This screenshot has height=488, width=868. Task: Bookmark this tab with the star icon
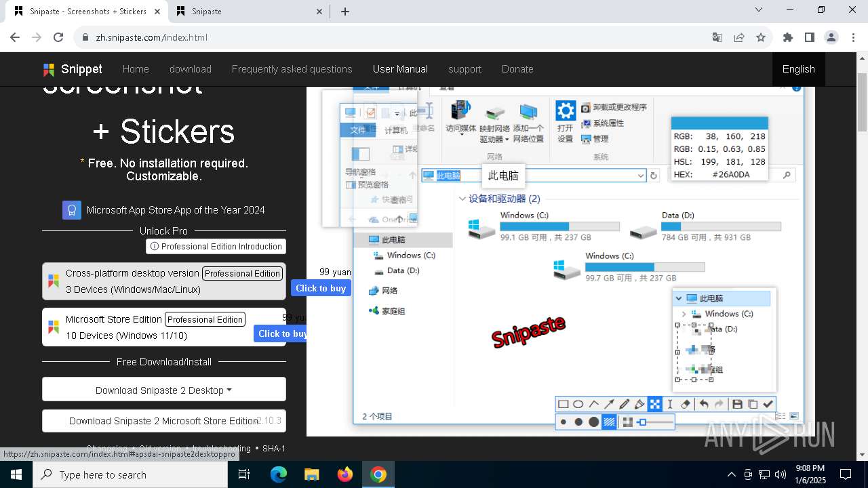tap(761, 37)
